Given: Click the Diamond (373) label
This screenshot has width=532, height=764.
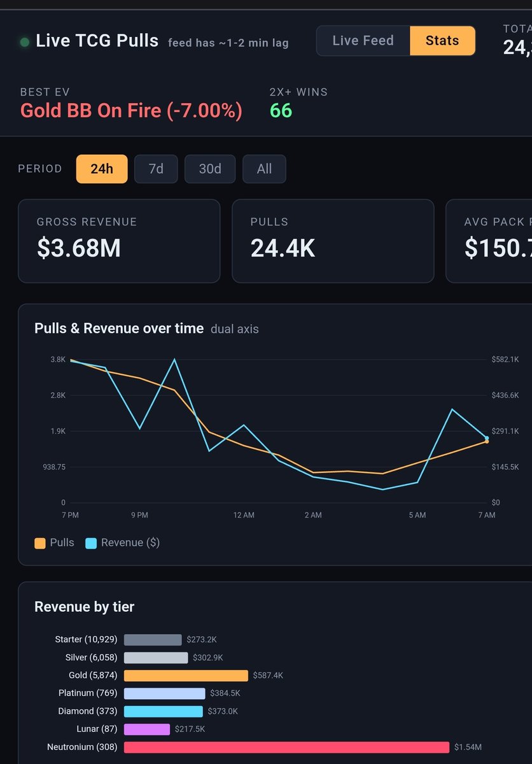Looking at the screenshot, I should (87, 711).
